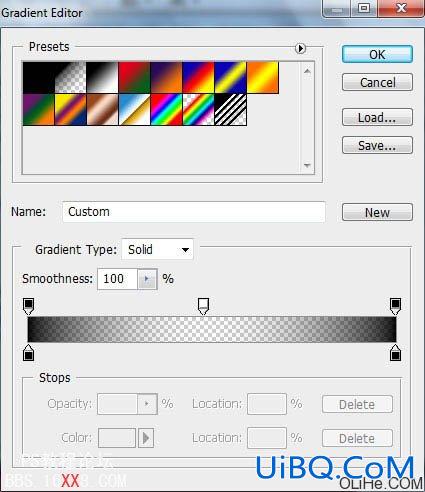425x492 pixels.
Task: Open the Smoothness slider arrow
Action: coord(147,279)
